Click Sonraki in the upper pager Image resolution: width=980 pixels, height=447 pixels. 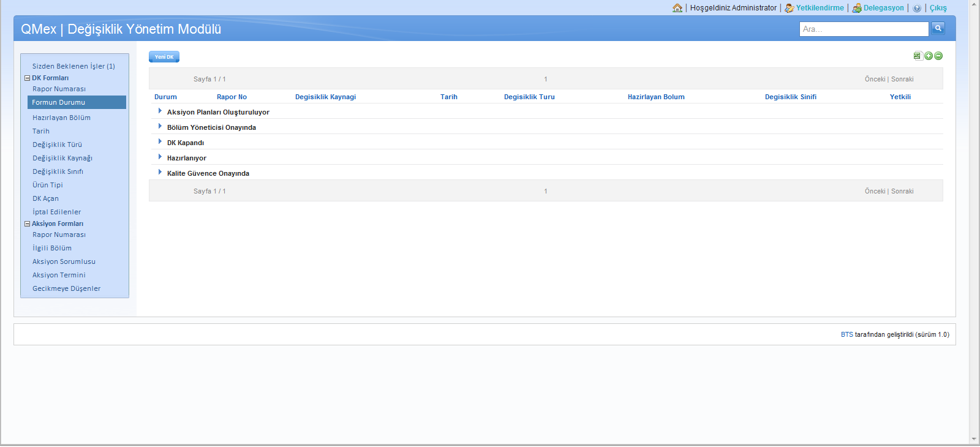coord(902,79)
